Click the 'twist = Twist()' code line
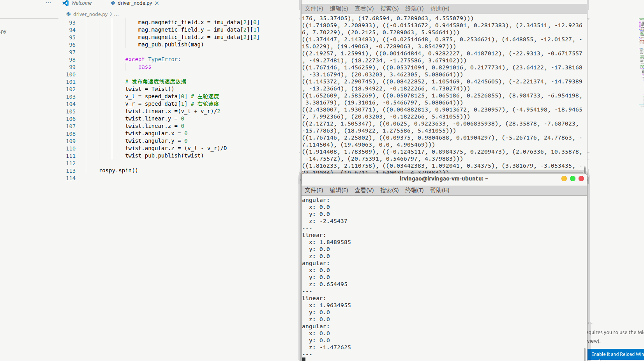Viewport: 644px width, 361px height. 150,89
